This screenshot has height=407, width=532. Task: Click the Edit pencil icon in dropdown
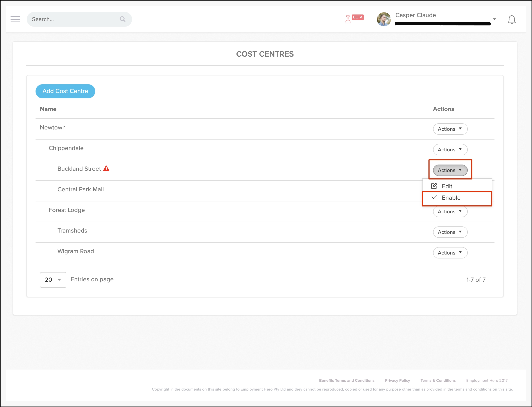(434, 186)
